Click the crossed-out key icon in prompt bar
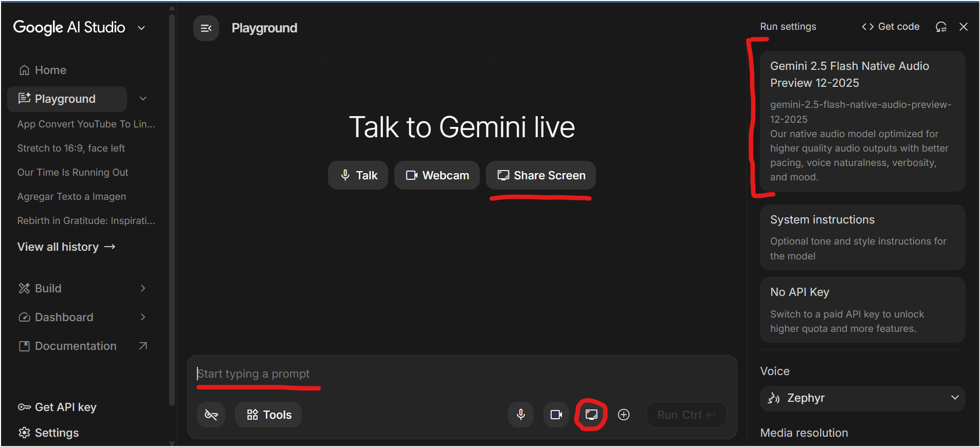980x447 pixels. pos(211,415)
